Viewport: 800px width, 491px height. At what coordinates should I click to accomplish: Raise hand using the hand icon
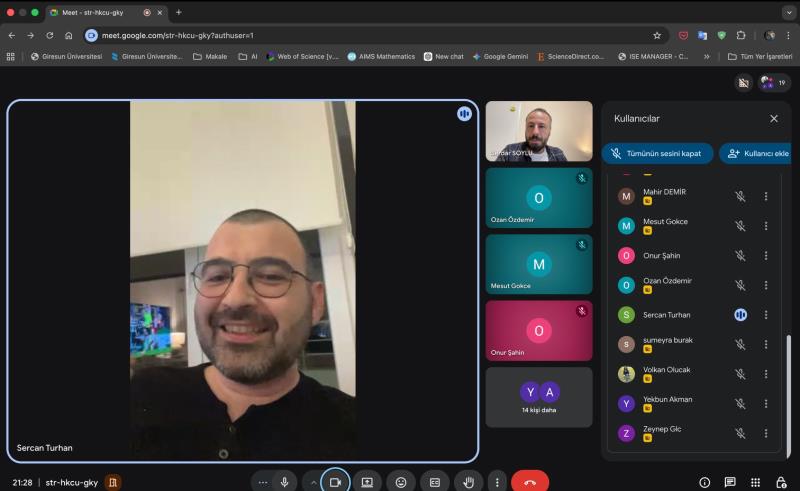(x=468, y=482)
